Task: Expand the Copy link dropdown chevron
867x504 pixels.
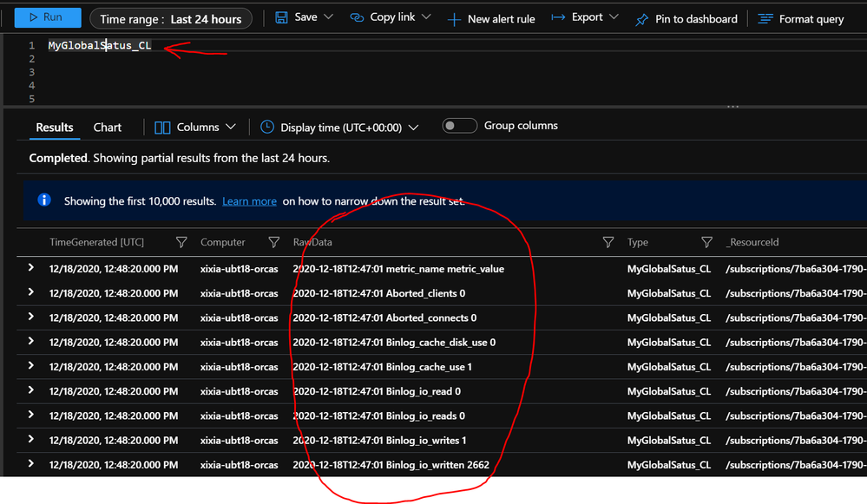Action: click(x=426, y=17)
